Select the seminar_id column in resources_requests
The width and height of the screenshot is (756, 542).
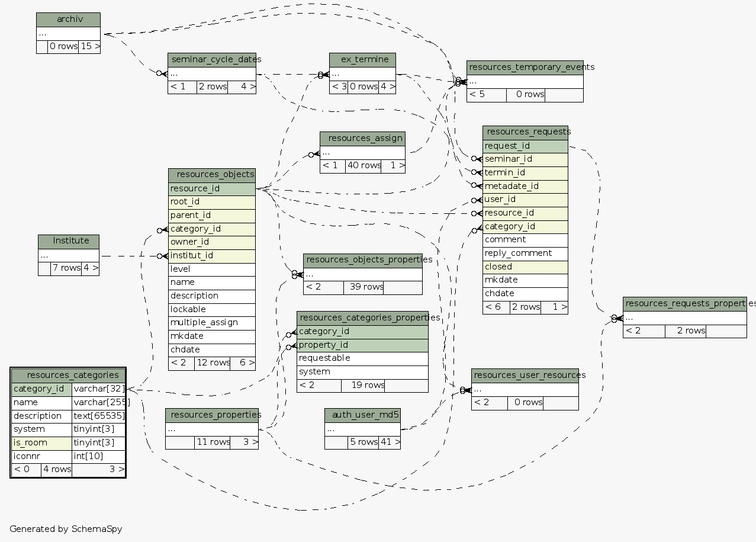click(525, 159)
